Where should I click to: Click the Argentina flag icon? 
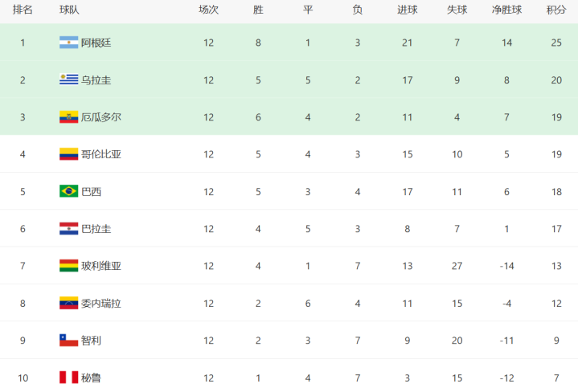(x=68, y=43)
